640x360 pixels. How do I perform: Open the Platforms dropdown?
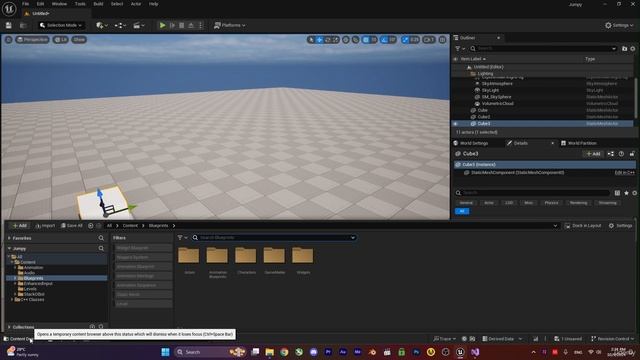(x=230, y=25)
